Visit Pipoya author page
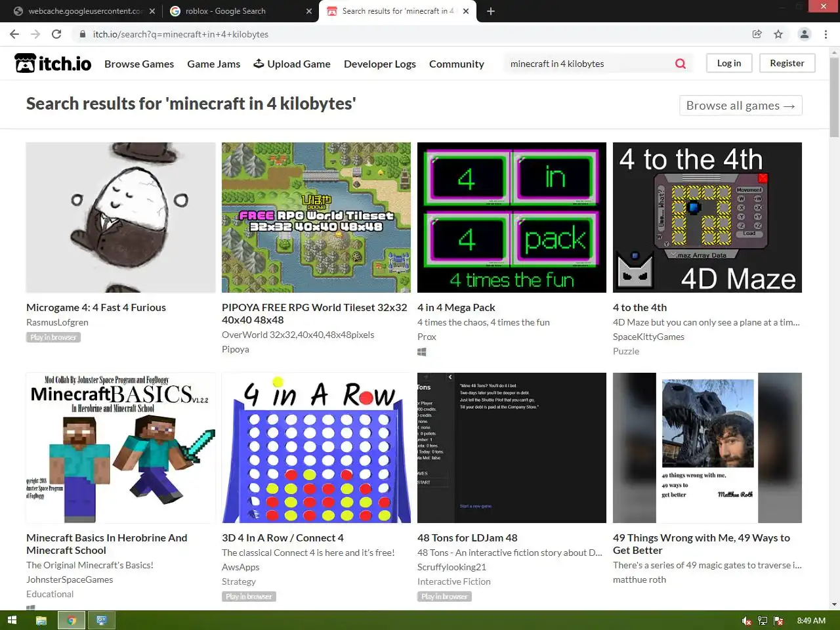The width and height of the screenshot is (840, 630). tap(236, 349)
